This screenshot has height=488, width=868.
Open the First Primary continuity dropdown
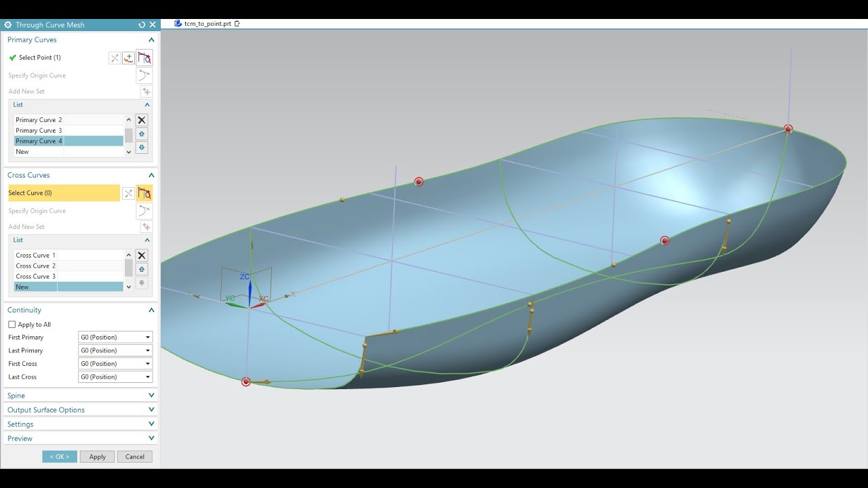pos(115,338)
